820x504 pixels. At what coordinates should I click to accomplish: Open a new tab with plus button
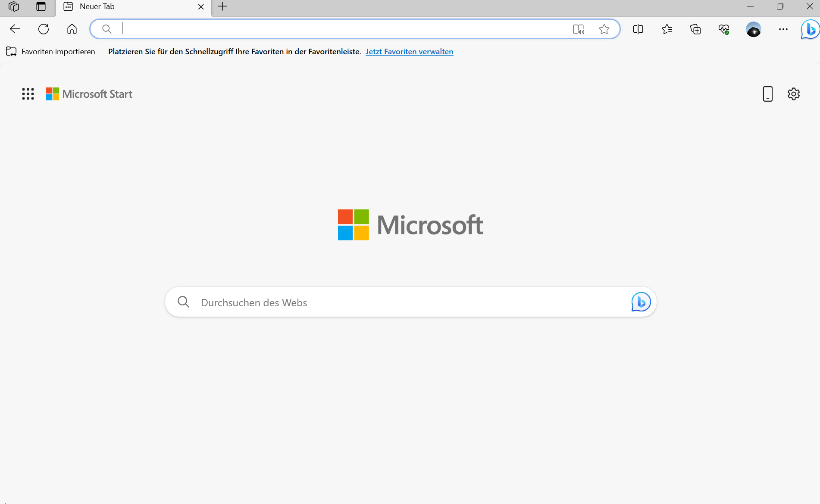click(222, 6)
